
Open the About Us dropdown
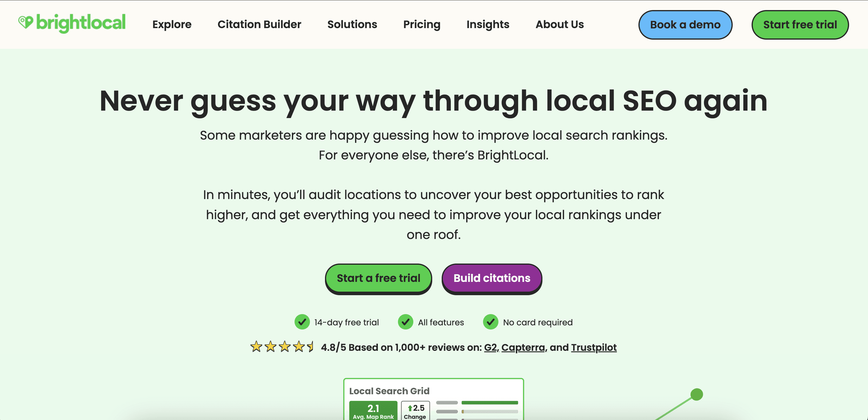559,24
